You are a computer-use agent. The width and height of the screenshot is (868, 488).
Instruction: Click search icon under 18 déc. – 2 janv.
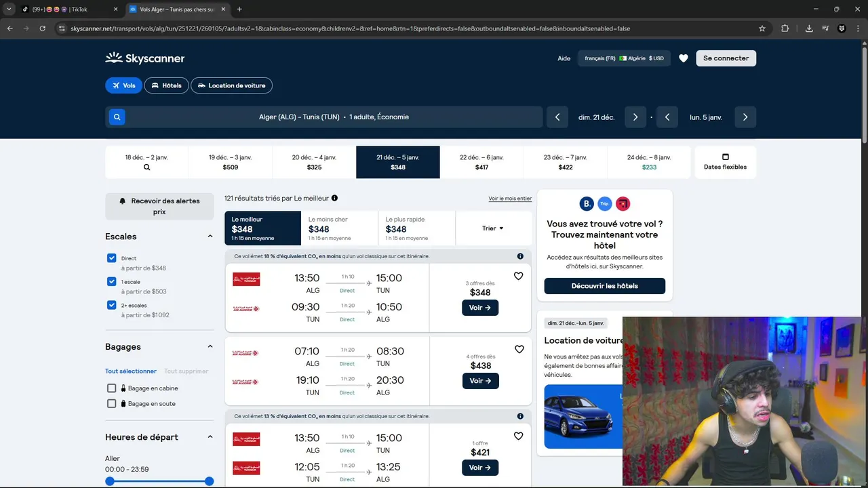[x=146, y=167]
